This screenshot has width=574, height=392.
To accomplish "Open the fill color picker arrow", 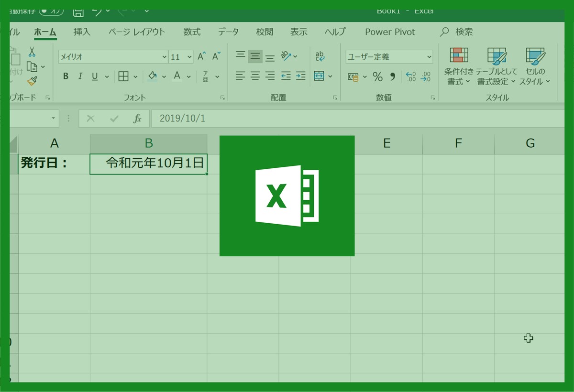I will pyautogui.click(x=164, y=76).
